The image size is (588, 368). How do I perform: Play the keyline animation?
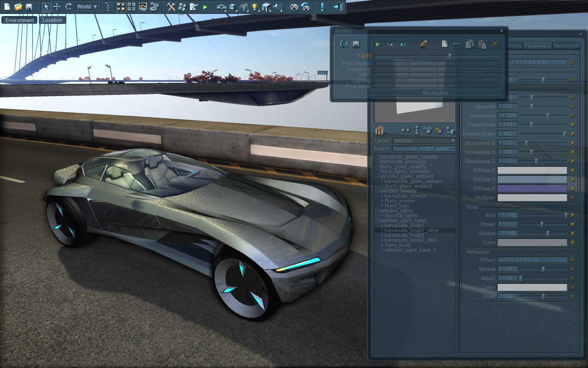[x=377, y=44]
